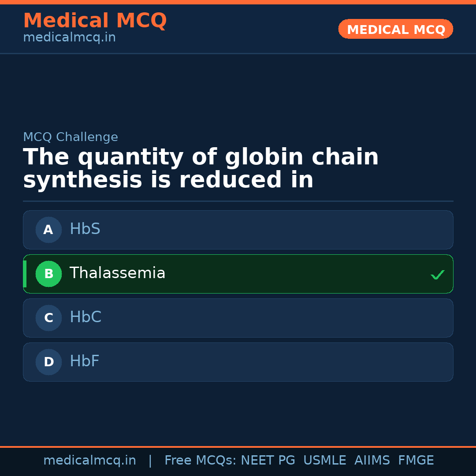
Task: Select "AIIMS" in the footer
Action: pos(372,461)
